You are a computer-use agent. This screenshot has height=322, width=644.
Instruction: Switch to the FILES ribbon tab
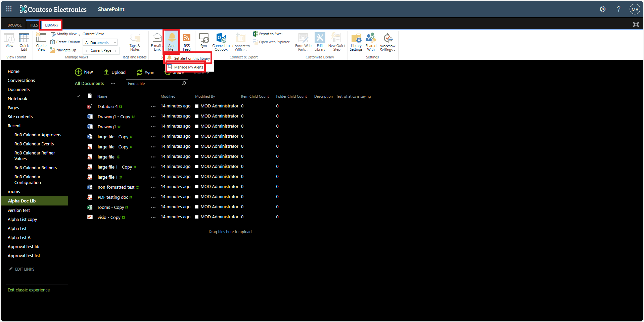point(34,25)
